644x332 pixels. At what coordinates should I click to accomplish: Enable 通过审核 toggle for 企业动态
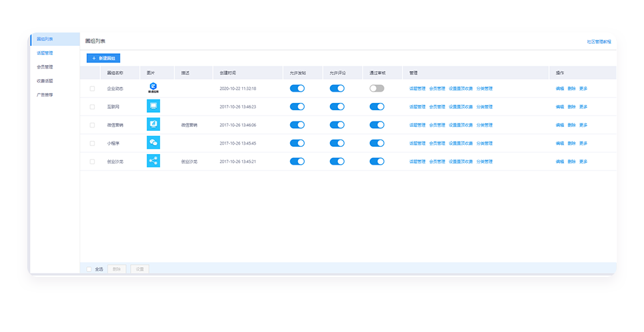click(x=377, y=88)
